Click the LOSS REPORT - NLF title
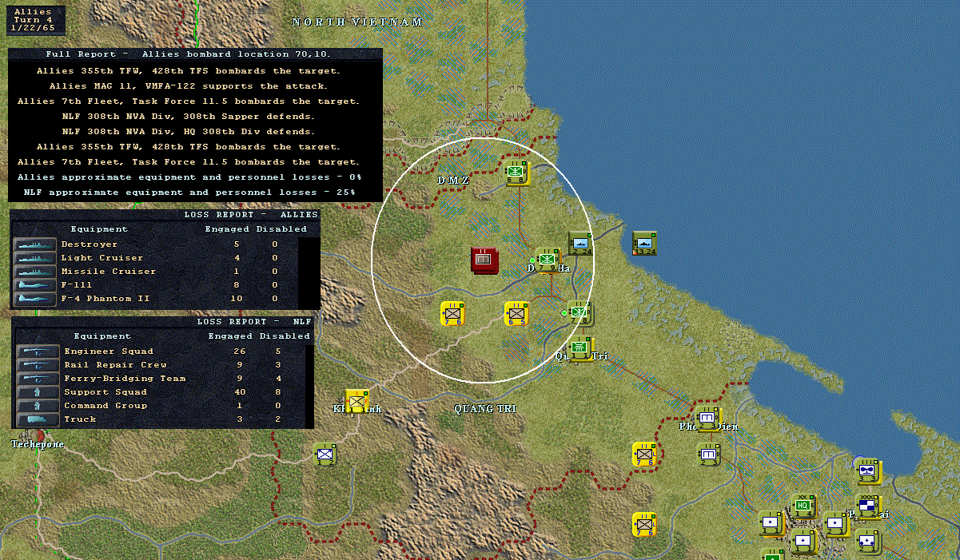This screenshot has height=560, width=960. click(x=254, y=322)
